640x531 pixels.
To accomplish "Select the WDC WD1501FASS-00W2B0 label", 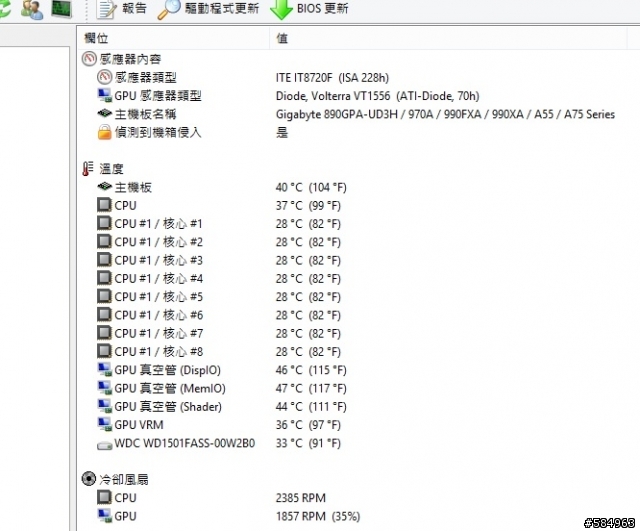I will [x=184, y=443].
